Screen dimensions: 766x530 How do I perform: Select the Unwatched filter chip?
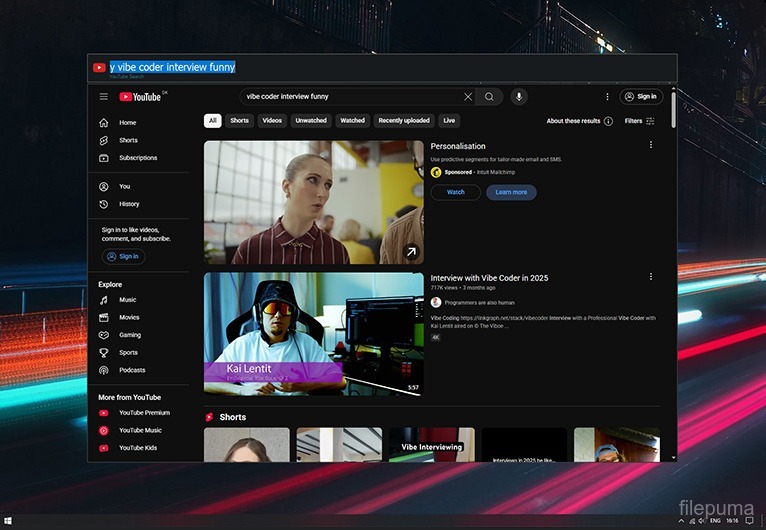pos(311,121)
